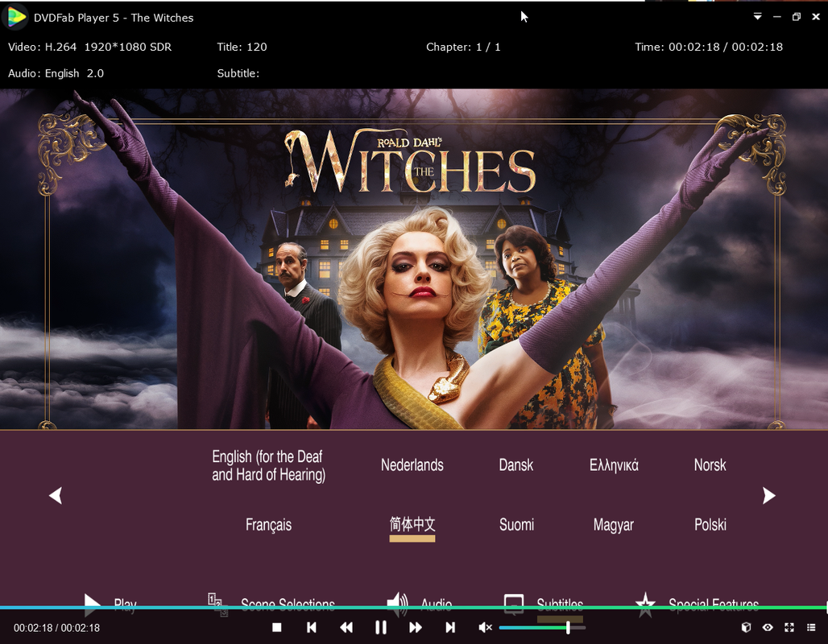The width and height of the screenshot is (828, 644).
Task: Open the 3D cube settings icon
Action: click(746, 627)
